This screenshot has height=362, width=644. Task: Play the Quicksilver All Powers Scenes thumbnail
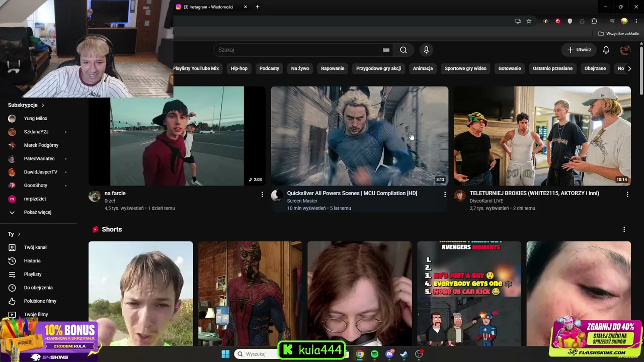(x=360, y=136)
